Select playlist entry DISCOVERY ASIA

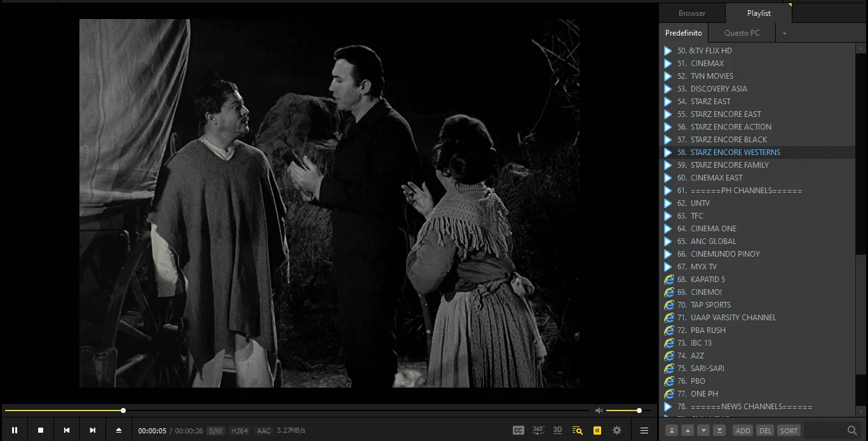(x=758, y=89)
